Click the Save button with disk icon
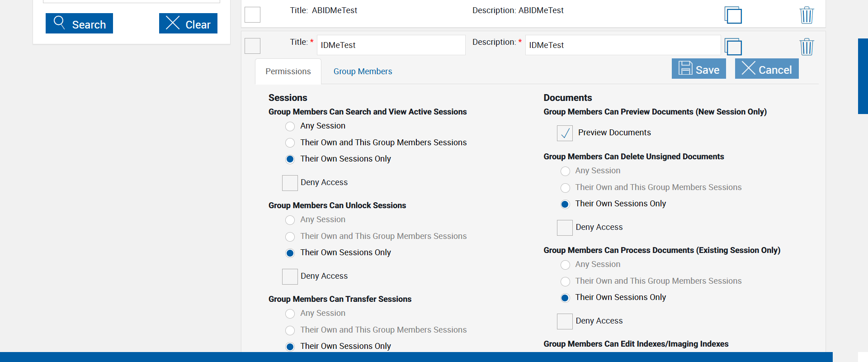 tap(698, 69)
